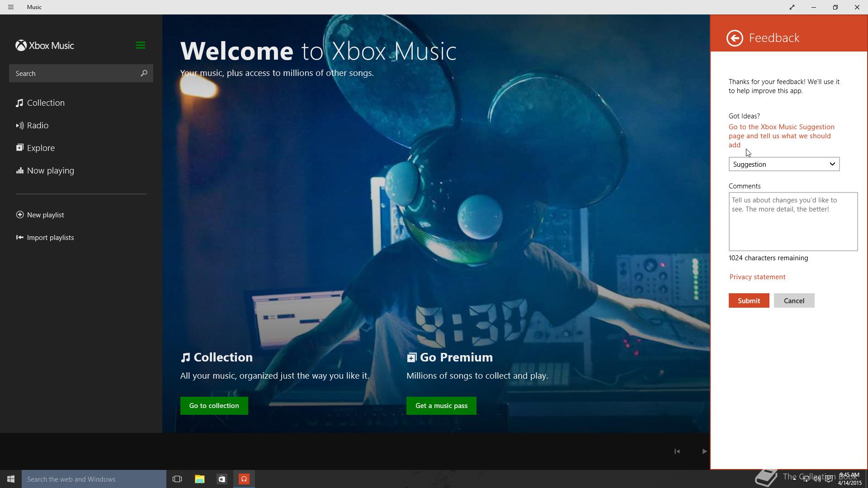
Task: Minimize the Music window
Action: (x=814, y=7)
